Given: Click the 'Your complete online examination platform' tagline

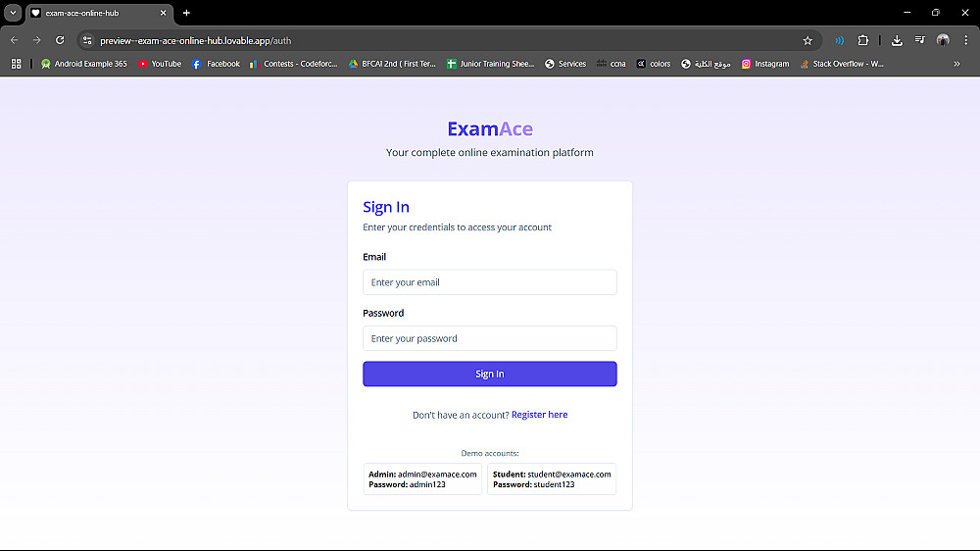Looking at the screenshot, I should tap(489, 153).
